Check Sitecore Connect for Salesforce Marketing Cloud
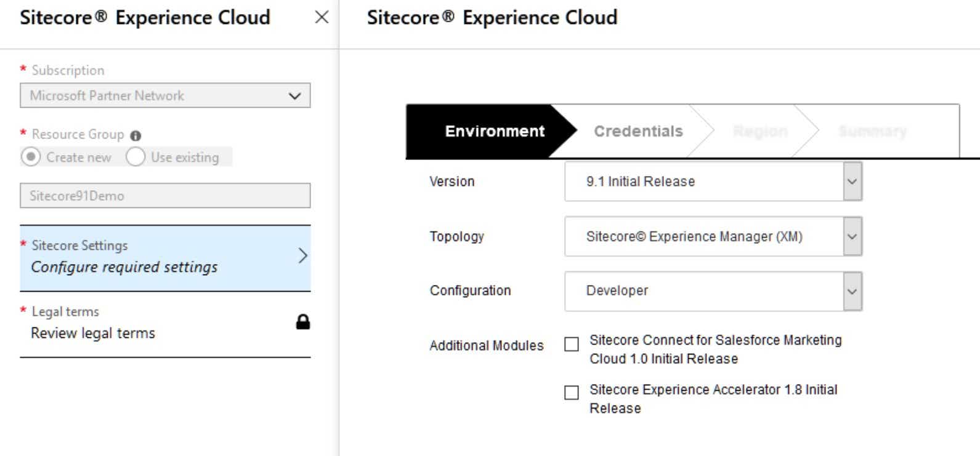 pos(572,343)
